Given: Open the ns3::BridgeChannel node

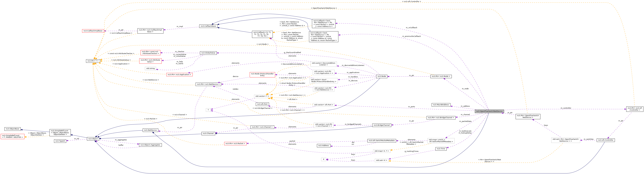Looking at the screenshot, I should tap(382, 125).
